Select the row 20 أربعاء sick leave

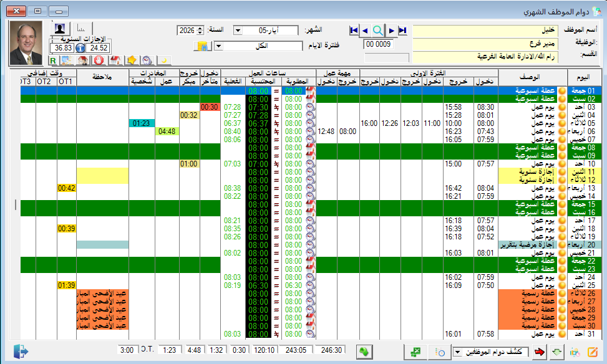point(311,245)
